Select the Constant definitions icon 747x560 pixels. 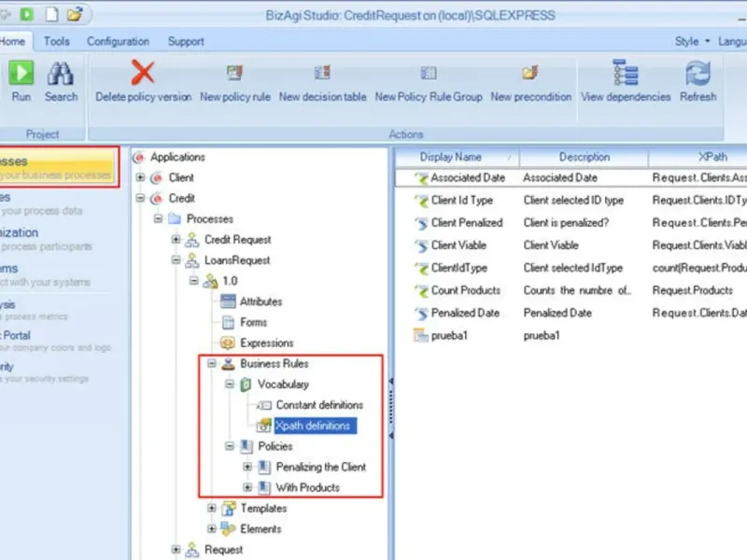point(264,405)
